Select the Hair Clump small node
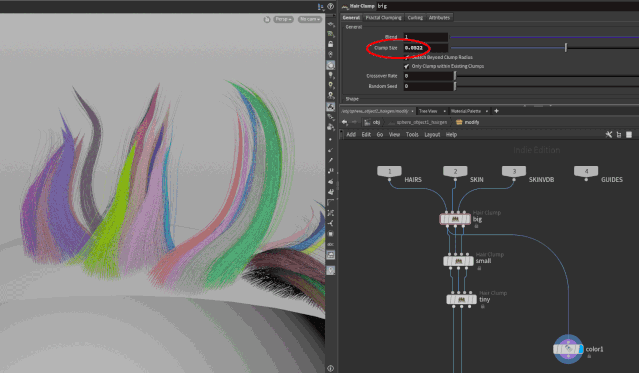Viewport: 639px width, 373px height. click(458, 261)
